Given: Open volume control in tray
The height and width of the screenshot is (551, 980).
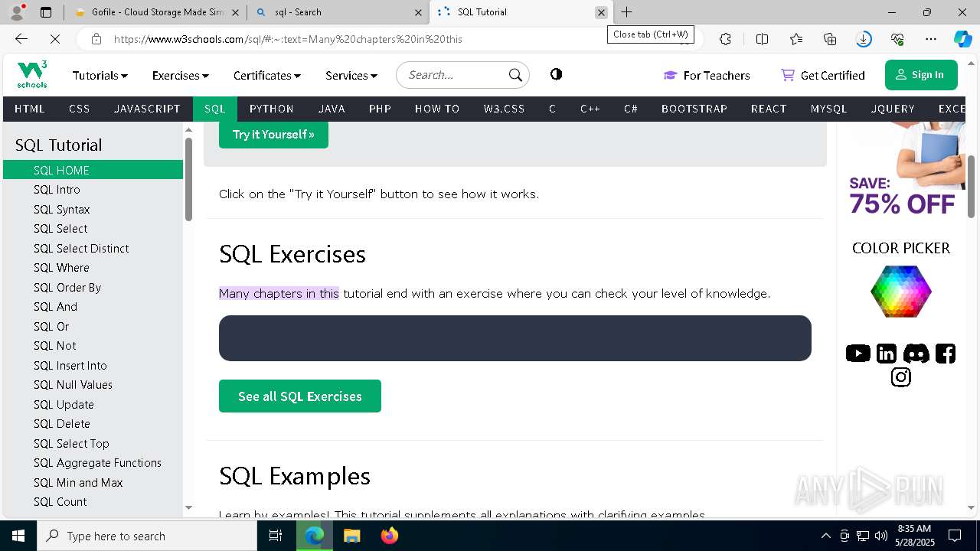Looking at the screenshot, I should click(x=880, y=536).
